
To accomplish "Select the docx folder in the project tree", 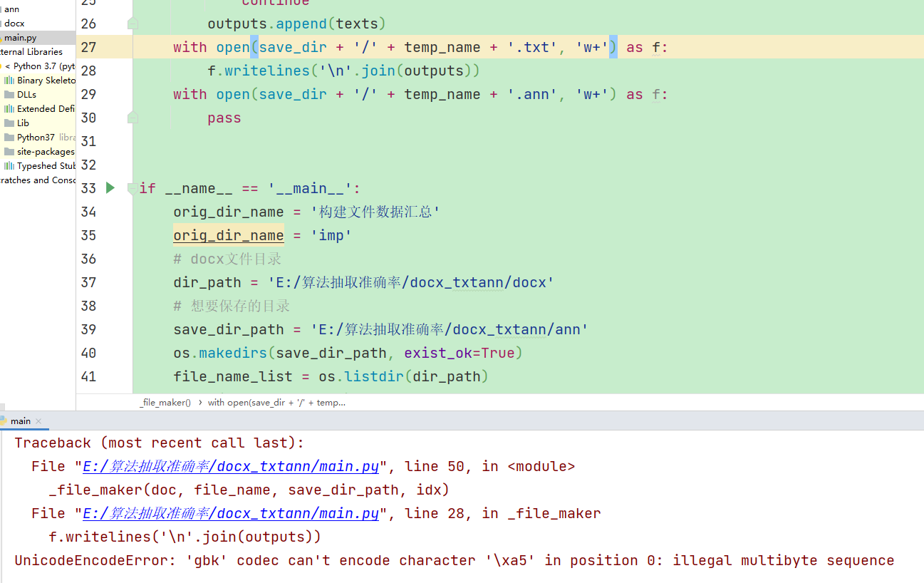I will 14,23.
